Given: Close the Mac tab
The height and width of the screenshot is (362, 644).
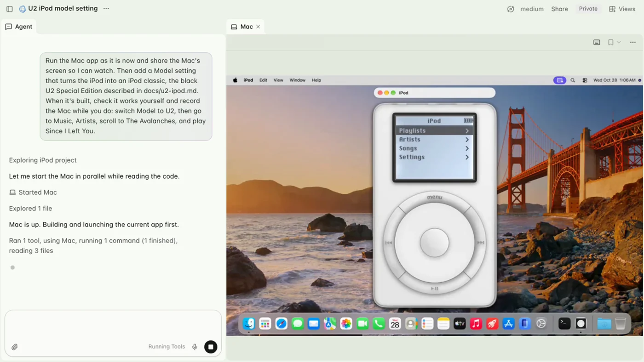Looking at the screenshot, I should click(x=258, y=27).
